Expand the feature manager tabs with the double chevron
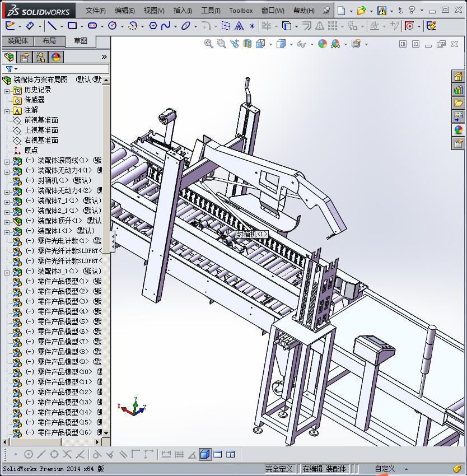This screenshot has width=467, height=476. click(104, 57)
